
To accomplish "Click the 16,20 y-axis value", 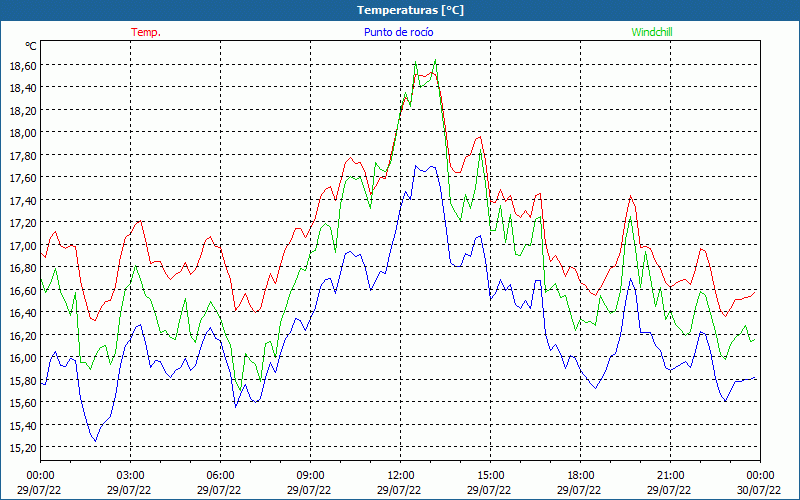I will (23, 335).
